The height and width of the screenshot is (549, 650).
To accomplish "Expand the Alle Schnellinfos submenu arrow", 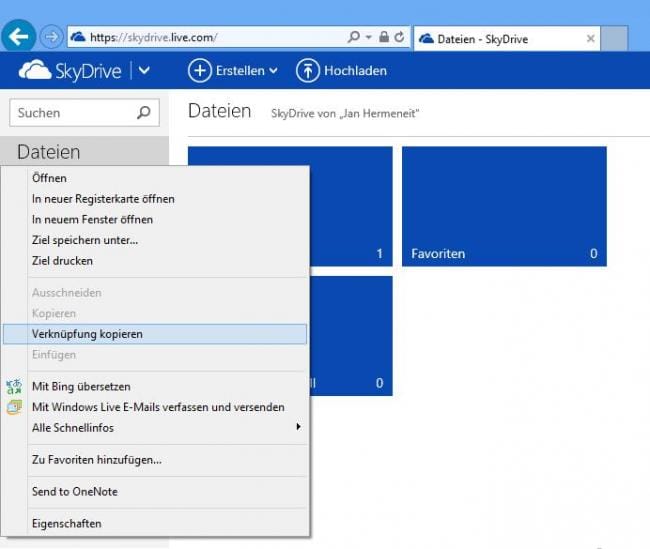I will pyautogui.click(x=298, y=426).
